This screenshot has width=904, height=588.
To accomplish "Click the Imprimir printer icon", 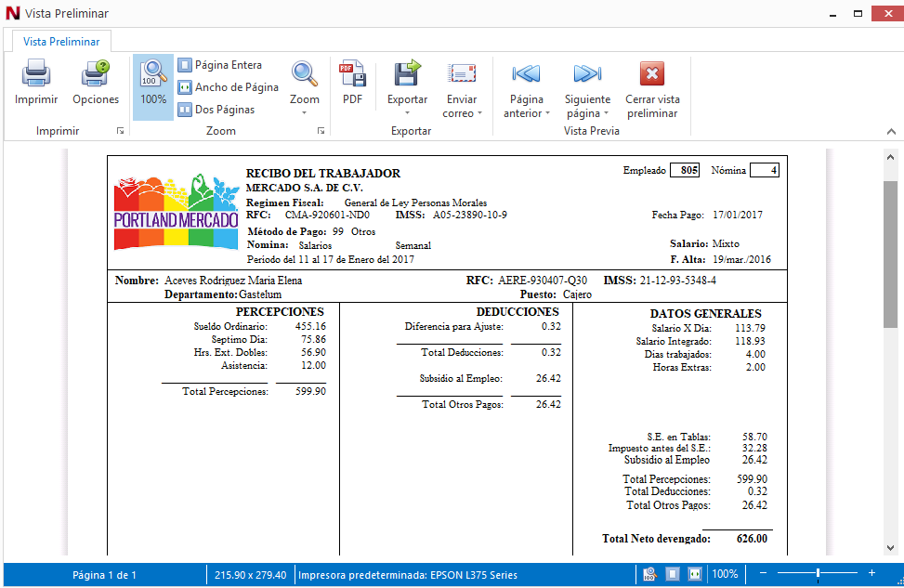I will tap(36, 74).
